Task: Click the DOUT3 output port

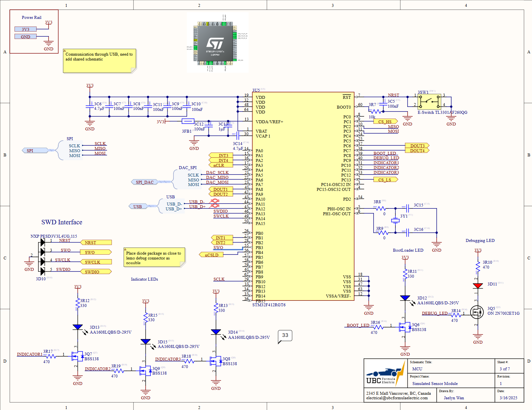Action: click(x=417, y=146)
